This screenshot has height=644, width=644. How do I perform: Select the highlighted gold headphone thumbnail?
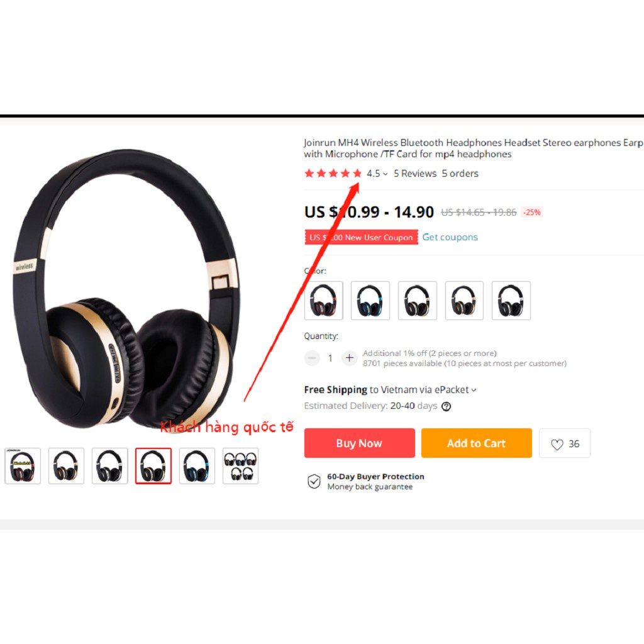click(153, 466)
